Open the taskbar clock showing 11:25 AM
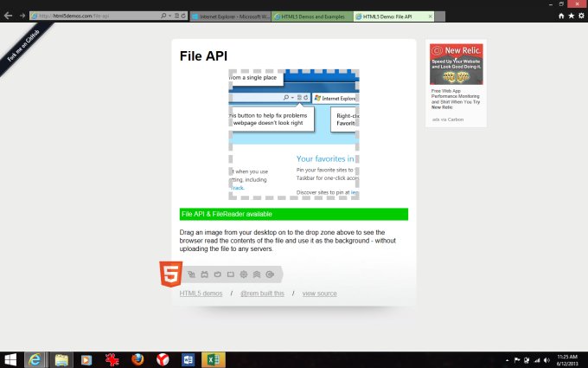The image size is (588, 368). (x=567, y=359)
